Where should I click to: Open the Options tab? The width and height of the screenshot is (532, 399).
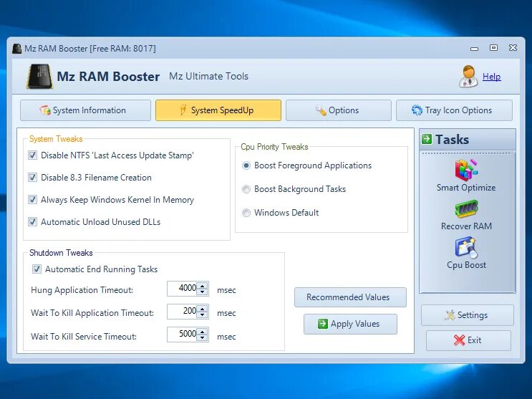pyautogui.click(x=338, y=110)
